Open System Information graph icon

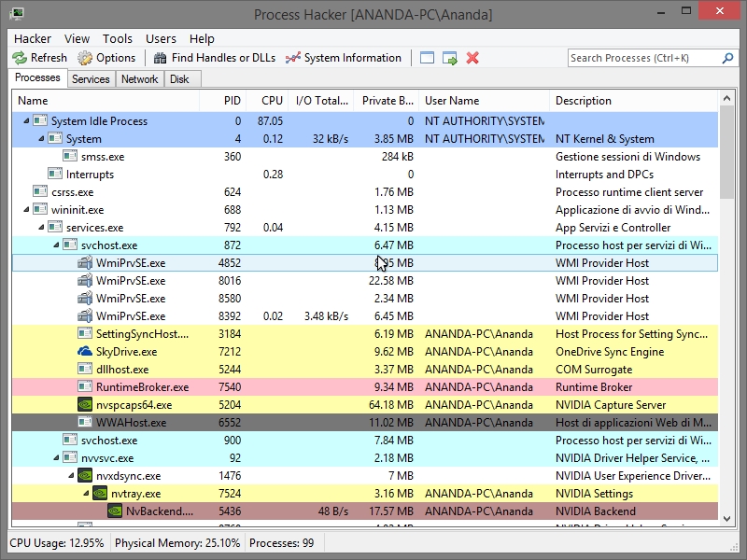[293, 58]
